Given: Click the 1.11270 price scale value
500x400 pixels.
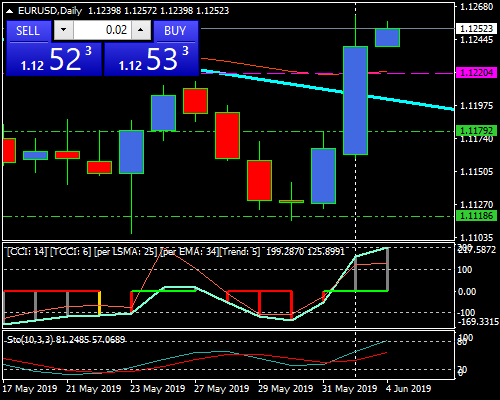Looking at the screenshot, I should coord(476,204).
